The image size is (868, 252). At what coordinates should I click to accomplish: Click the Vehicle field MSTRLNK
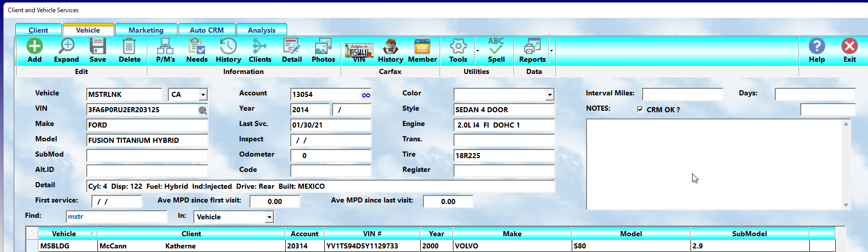click(x=124, y=94)
